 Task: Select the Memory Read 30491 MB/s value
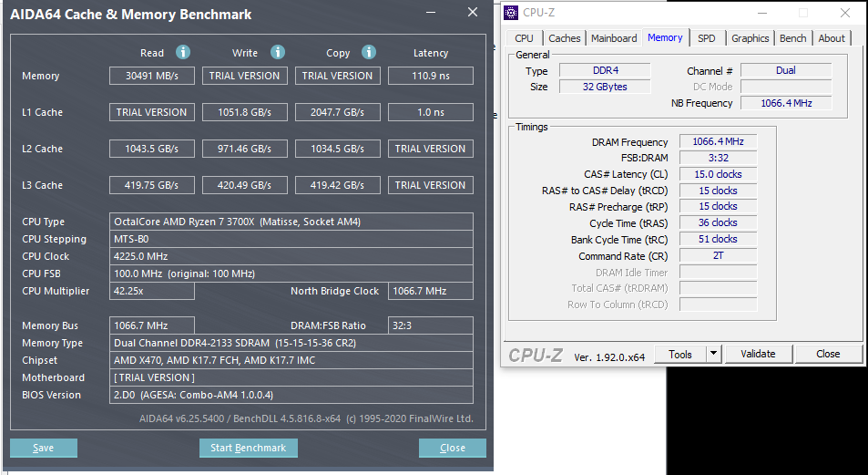[x=152, y=76]
